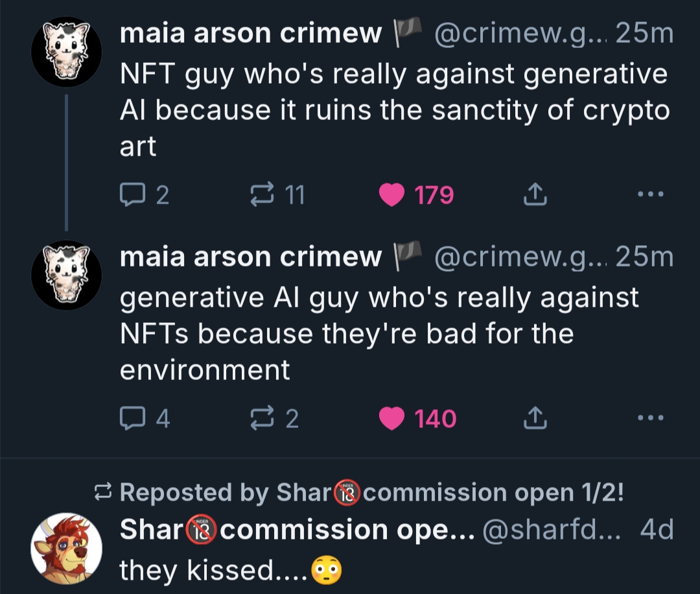Open maia arson crimew profile name, first post
This screenshot has height=594, width=700.
pyautogui.click(x=251, y=34)
